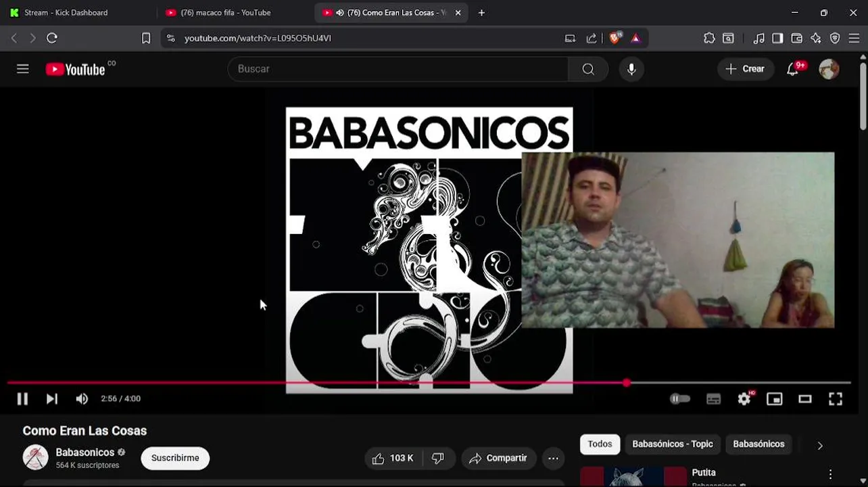Bookmark this page

[146, 38]
